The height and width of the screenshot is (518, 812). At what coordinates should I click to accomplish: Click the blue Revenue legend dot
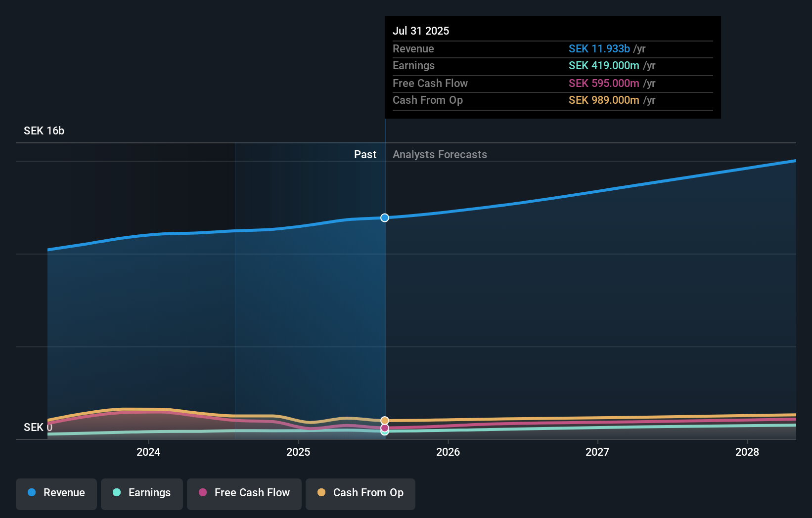coord(32,492)
